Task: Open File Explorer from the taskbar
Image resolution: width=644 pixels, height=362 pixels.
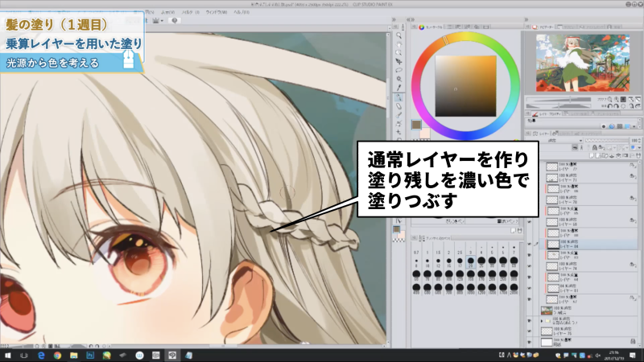Action: pos(74,355)
